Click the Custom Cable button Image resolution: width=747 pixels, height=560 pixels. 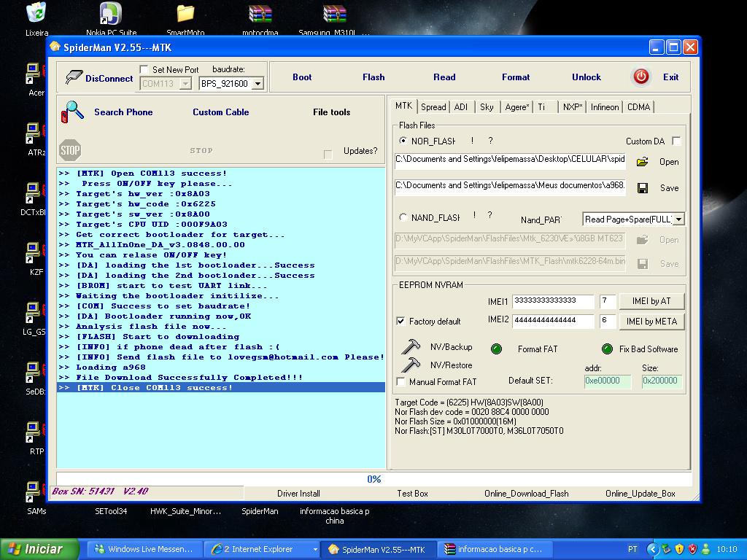point(220,112)
